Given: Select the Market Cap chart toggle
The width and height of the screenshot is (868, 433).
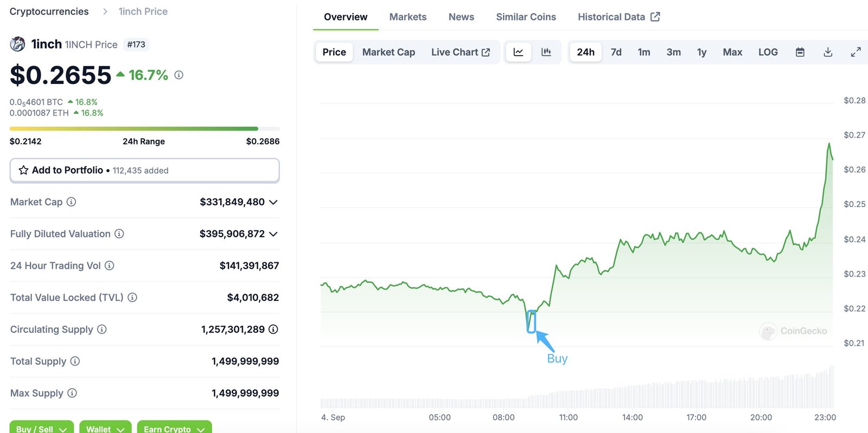Looking at the screenshot, I should pos(388,52).
